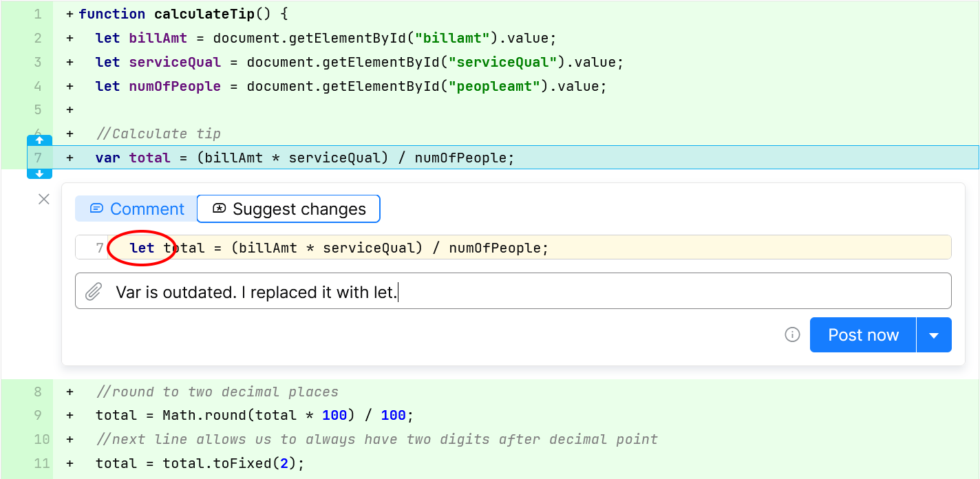
Task: Click the serviceQual variable declaration line
Action: (x=359, y=62)
